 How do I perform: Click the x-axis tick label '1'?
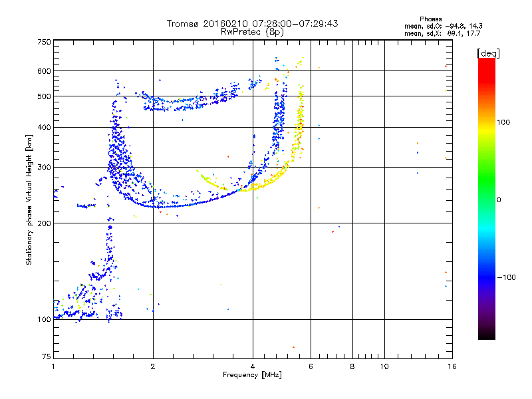click(53, 366)
